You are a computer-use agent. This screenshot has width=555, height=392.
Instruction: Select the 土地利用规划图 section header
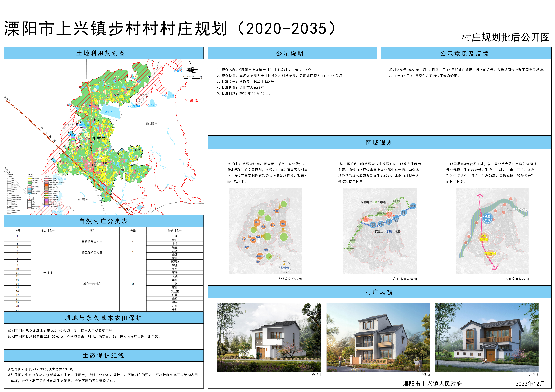(x=104, y=53)
